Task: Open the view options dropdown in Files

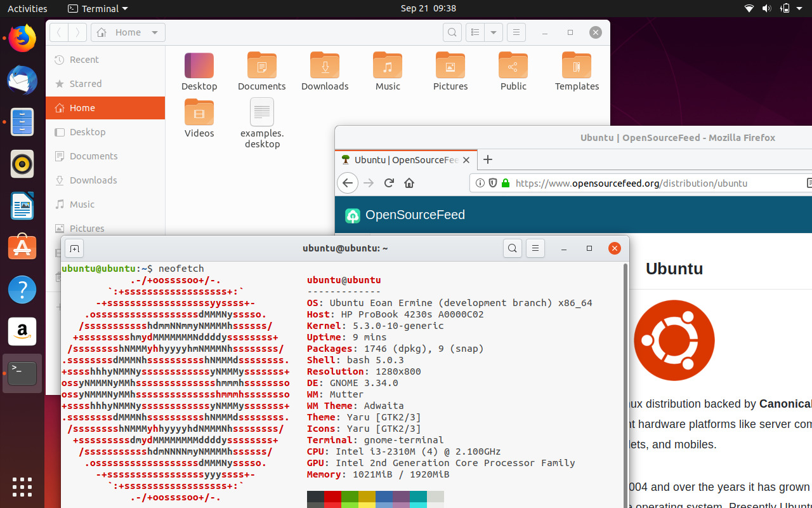Action: click(x=494, y=32)
